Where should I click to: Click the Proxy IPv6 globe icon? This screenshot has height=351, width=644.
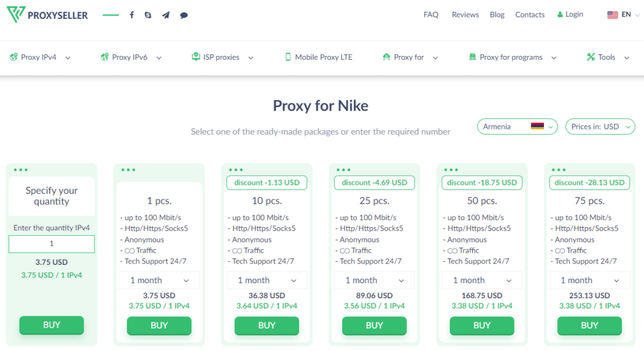(105, 57)
